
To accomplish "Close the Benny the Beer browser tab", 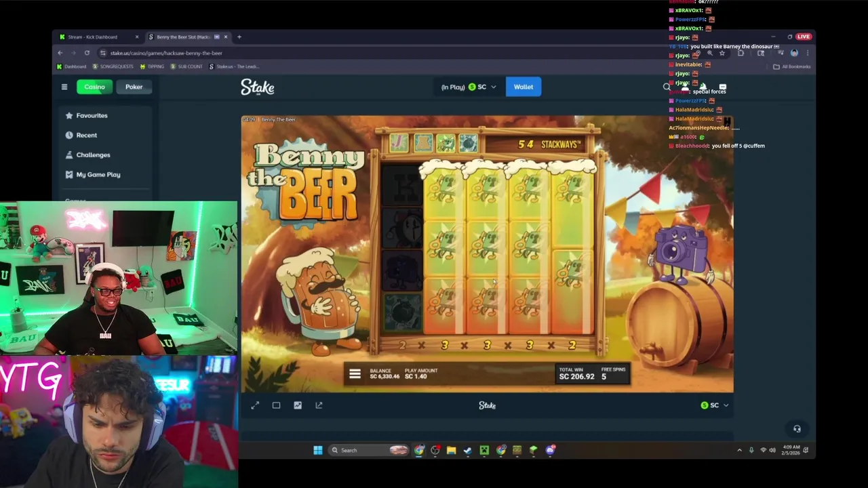I will point(226,37).
